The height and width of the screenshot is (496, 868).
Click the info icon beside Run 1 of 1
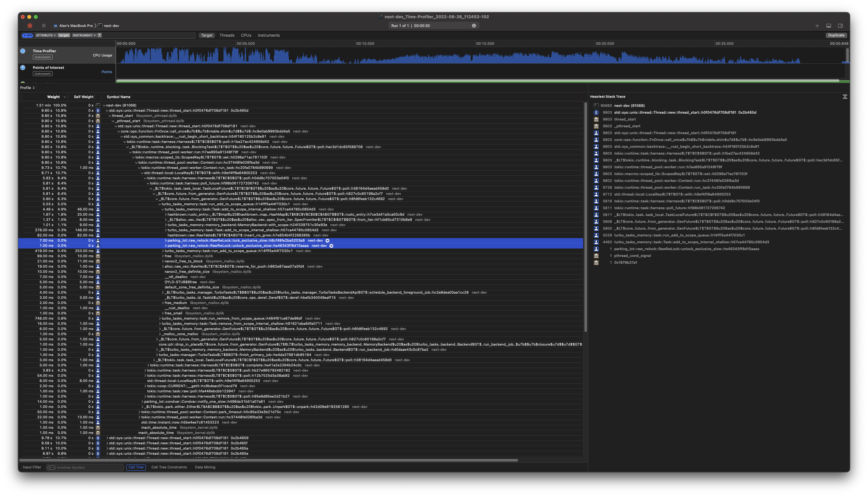click(x=474, y=26)
